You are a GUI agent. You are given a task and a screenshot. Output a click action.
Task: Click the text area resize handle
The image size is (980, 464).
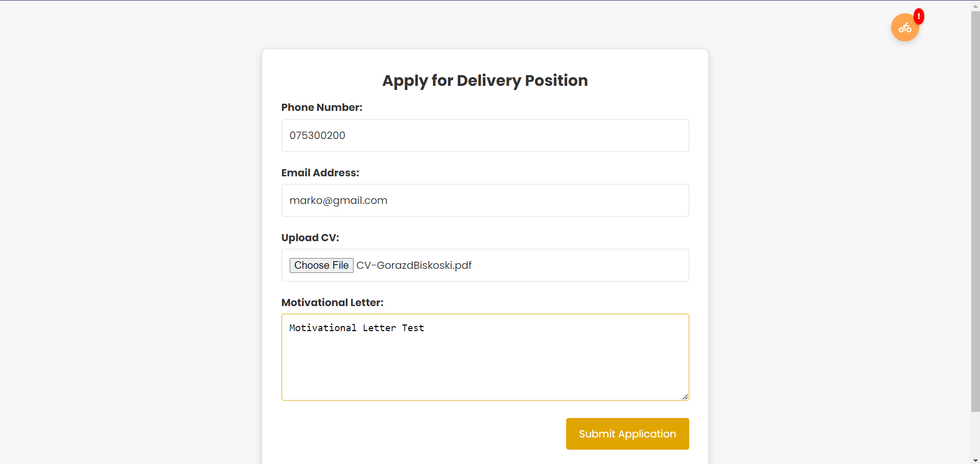pos(685,397)
